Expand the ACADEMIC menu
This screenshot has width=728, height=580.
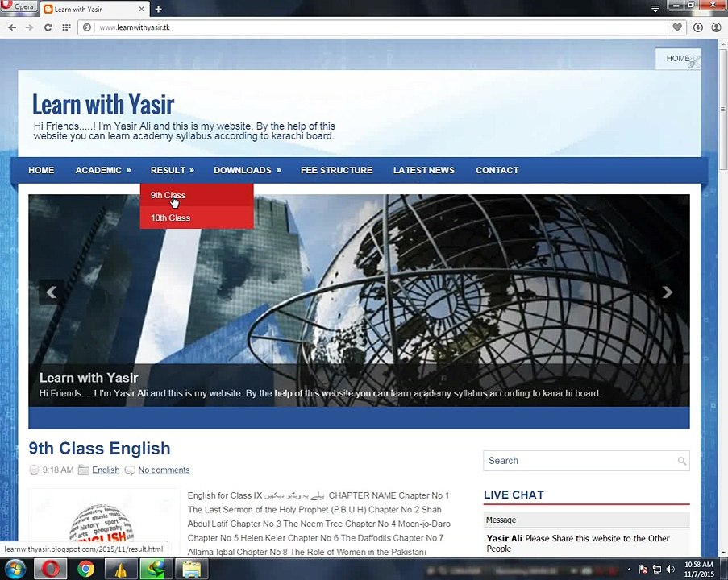[x=103, y=170]
